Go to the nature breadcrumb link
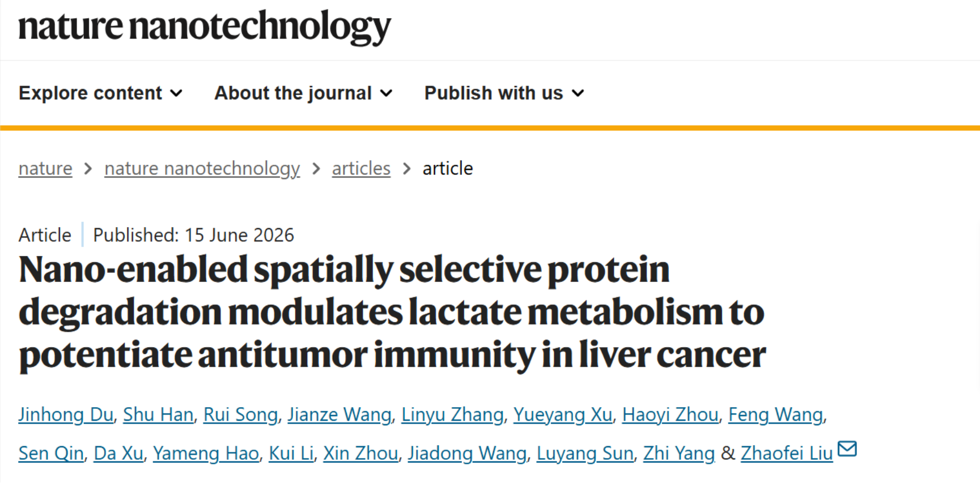 point(45,168)
